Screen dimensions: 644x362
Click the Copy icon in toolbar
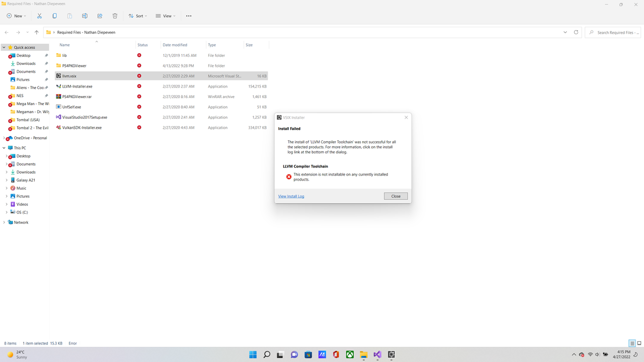click(54, 16)
